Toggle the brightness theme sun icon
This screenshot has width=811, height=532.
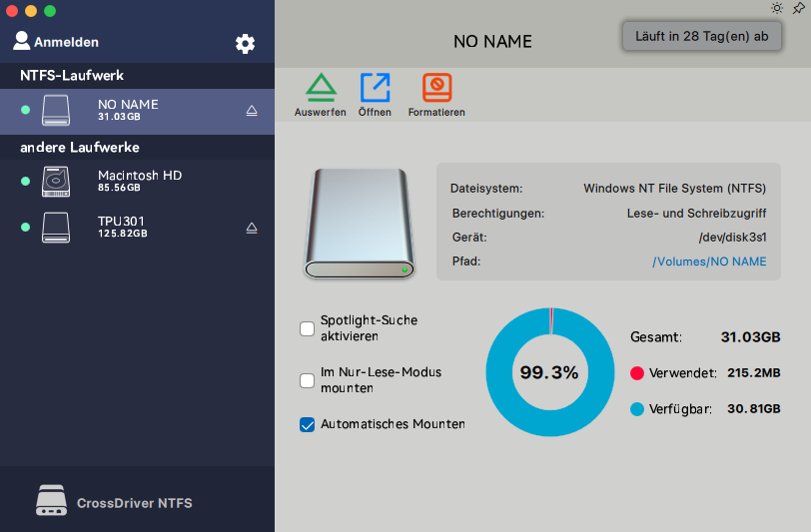(x=777, y=8)
